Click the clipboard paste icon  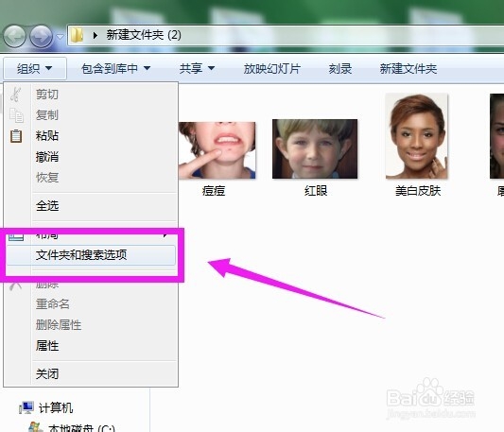point(16,136)
